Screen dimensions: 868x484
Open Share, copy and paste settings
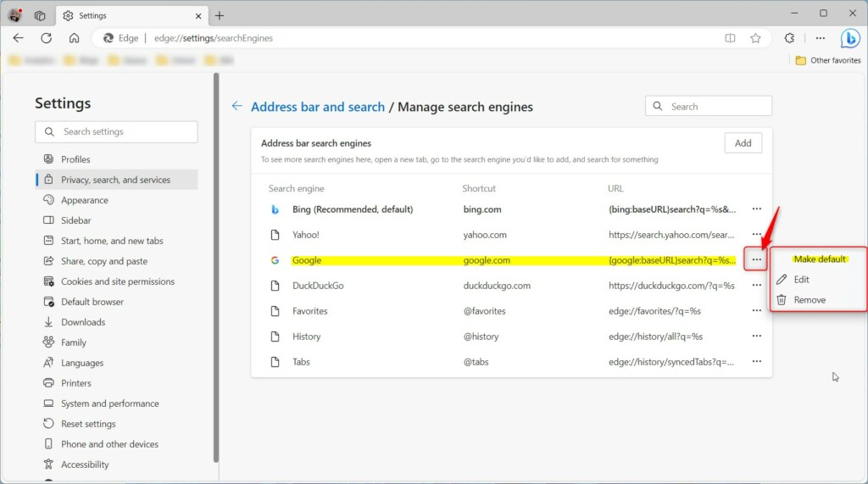point(116,261)
